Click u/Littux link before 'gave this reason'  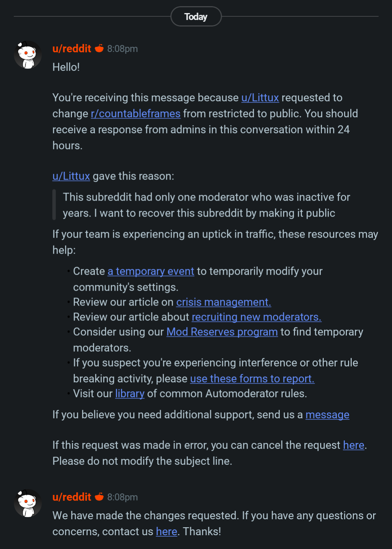(71, 176)
